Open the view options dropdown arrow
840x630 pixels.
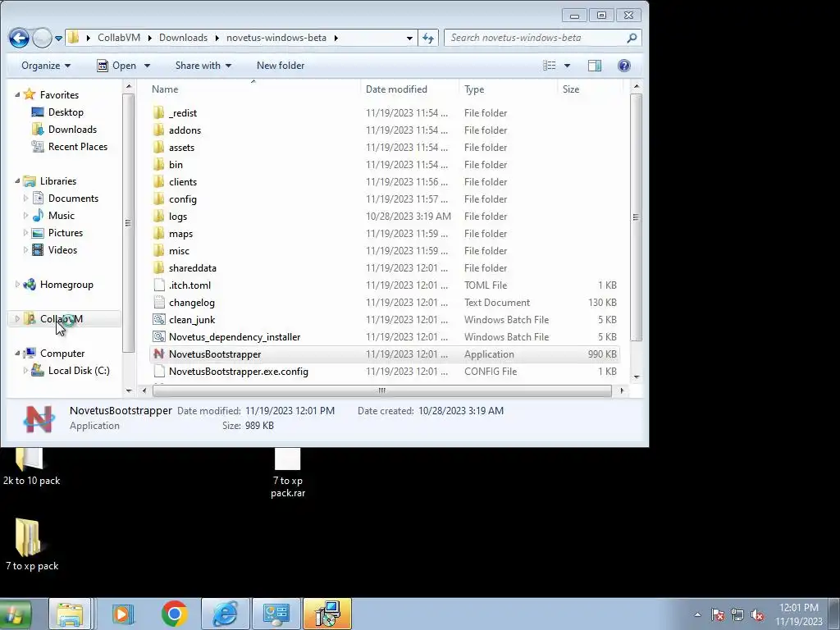point(567,66)
